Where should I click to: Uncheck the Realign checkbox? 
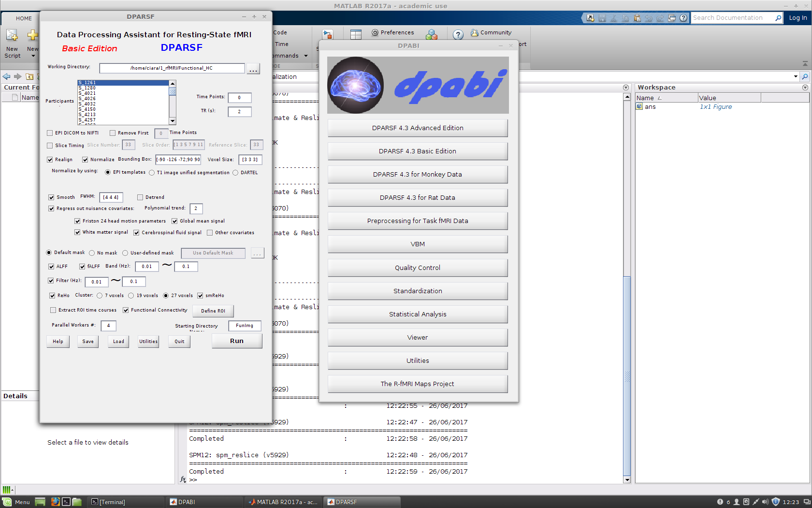coord(50,160)
